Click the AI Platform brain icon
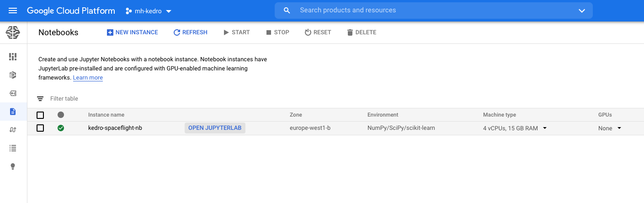The image size is (644, 203). [x=13, y=32]
